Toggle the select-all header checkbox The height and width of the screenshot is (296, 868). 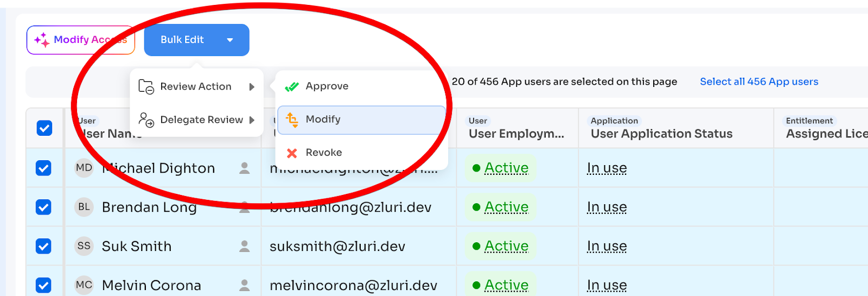pos(44,128)
